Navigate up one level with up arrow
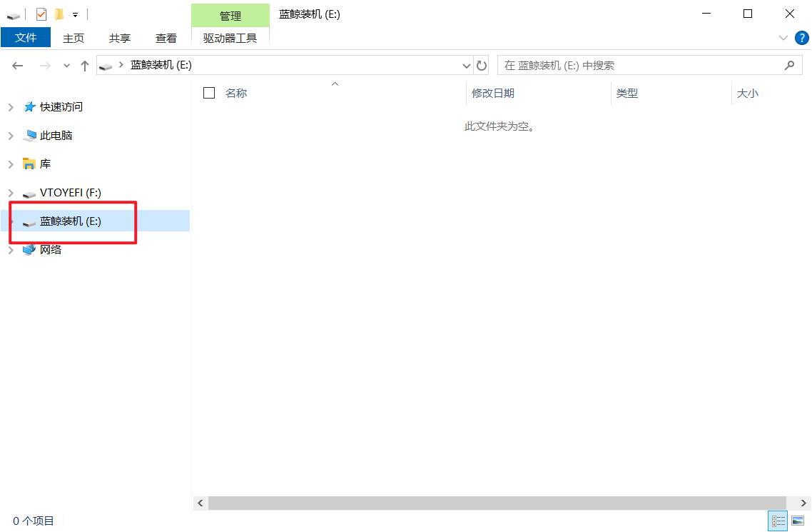This screenshot has height=532, width=812. [85, 66]
